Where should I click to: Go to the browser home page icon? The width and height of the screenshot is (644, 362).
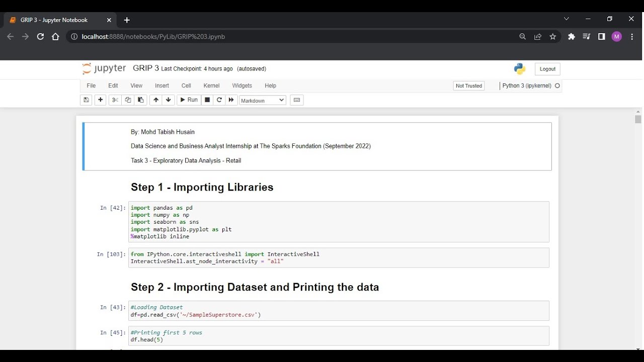tap(55, 37)
